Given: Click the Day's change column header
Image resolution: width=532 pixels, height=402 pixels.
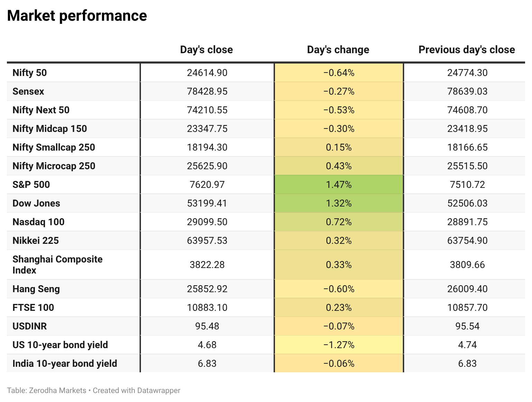Looking at the screenshot, I should [x=338, y=50].
